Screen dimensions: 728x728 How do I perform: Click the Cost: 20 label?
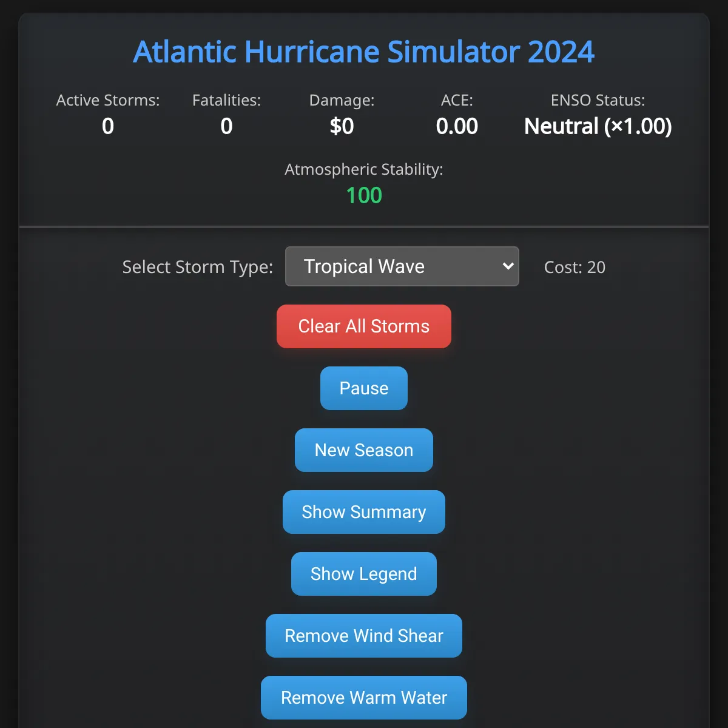click(575, 267)
